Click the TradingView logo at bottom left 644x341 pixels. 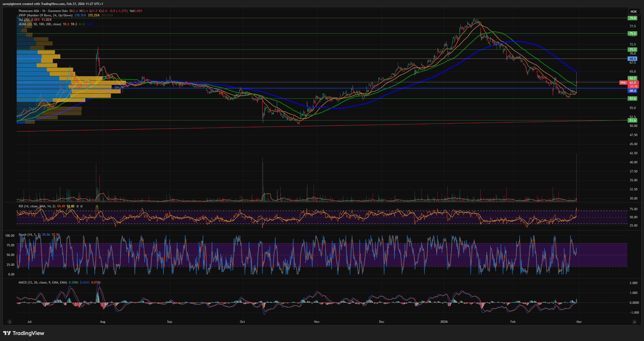23,333
